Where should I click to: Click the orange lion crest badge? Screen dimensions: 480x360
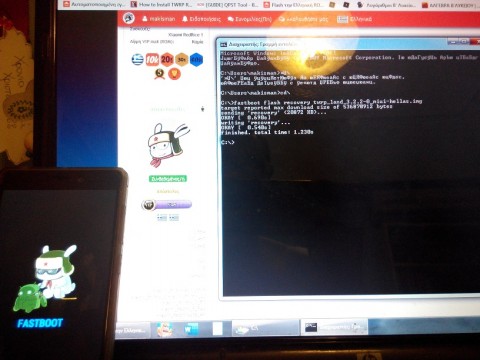click(x=174, y=74)
